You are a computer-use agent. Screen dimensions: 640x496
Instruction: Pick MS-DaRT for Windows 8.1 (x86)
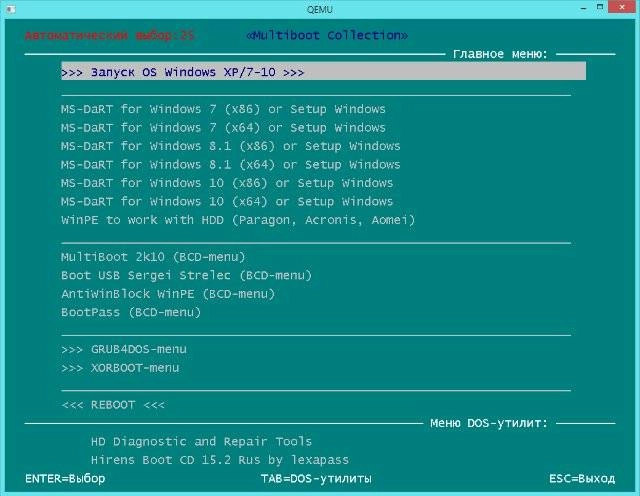(x=230, y=146)
